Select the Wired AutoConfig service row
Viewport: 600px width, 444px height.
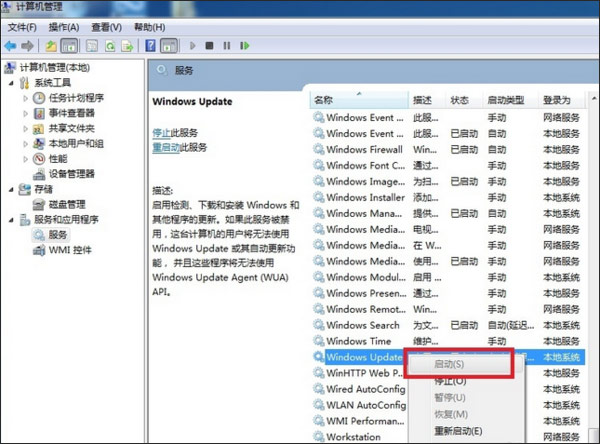click(359, 389)
